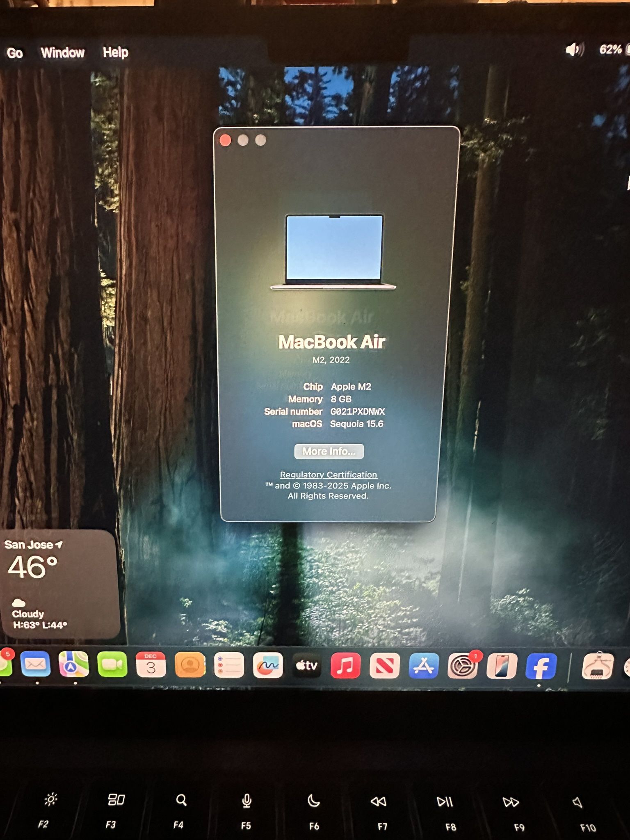Open the Regulatory Certification link
The height and width of the screenshot is (840, 630).
[x=329, y=475]
